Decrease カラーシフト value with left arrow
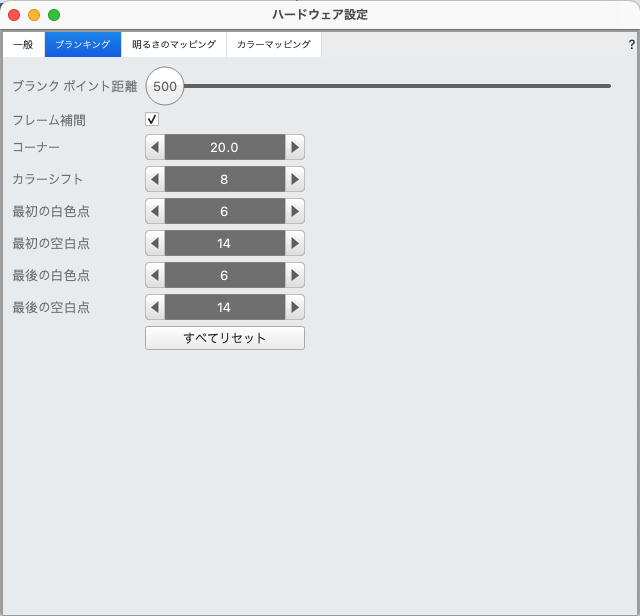The width and height of the screenshot is (640, 616). click(x=155, y=179)
